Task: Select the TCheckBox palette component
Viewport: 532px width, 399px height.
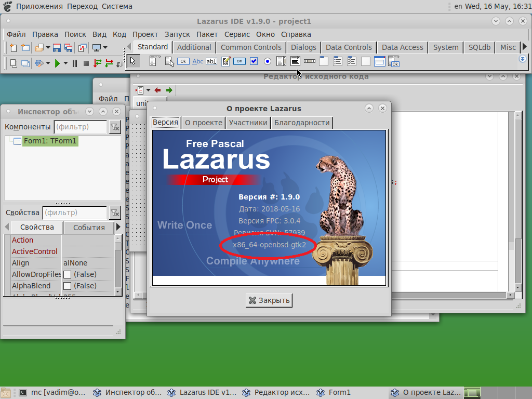Action: click(x=254, y=61)
